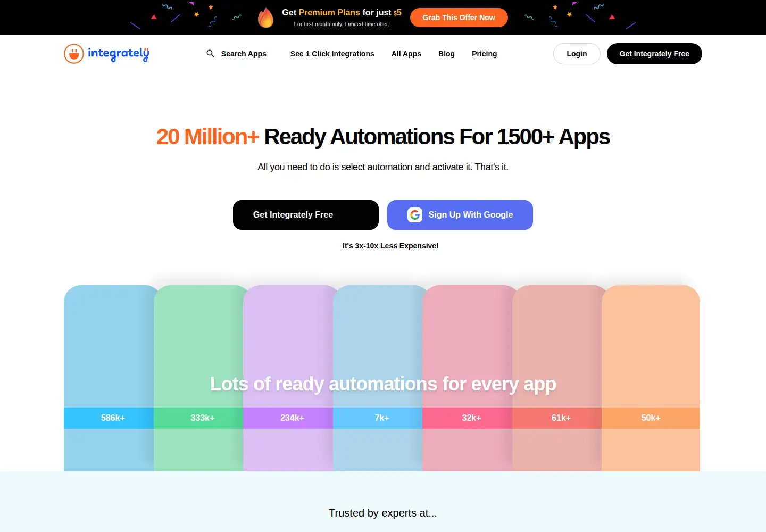Viewport: 766px width, 532px height.
Task: Click the Integrately logo
Action: pos(106,54)
